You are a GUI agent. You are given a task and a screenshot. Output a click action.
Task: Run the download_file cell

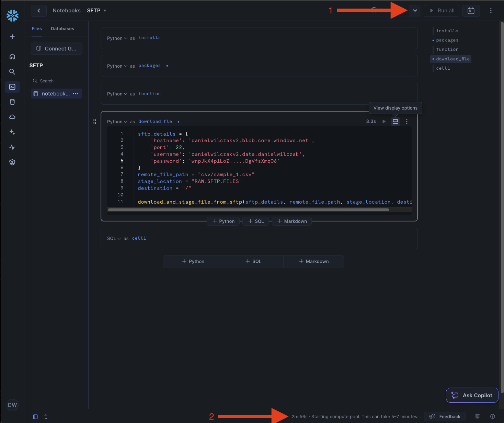384,122
